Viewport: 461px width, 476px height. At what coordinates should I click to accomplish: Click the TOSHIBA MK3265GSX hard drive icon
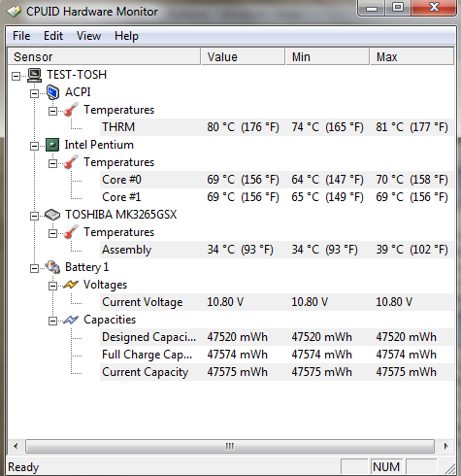[x=52, y=215]
